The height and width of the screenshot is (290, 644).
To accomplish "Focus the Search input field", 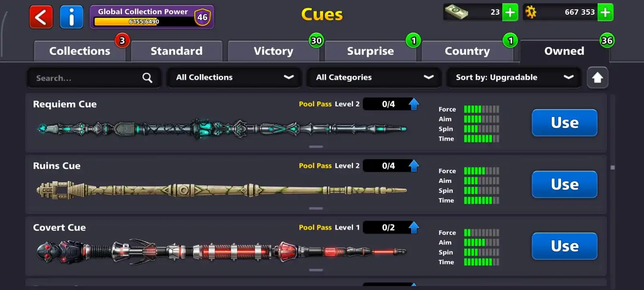I will pos(94,77).
